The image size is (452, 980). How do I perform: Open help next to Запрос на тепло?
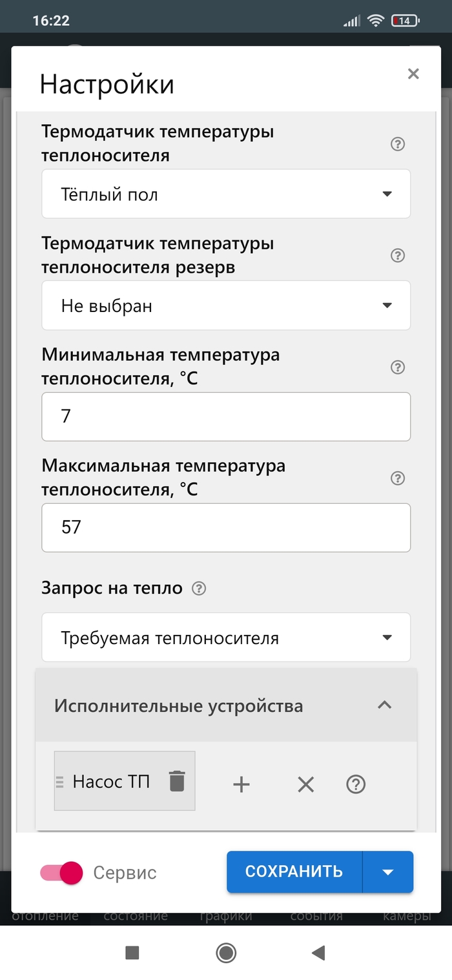[200, 589]
